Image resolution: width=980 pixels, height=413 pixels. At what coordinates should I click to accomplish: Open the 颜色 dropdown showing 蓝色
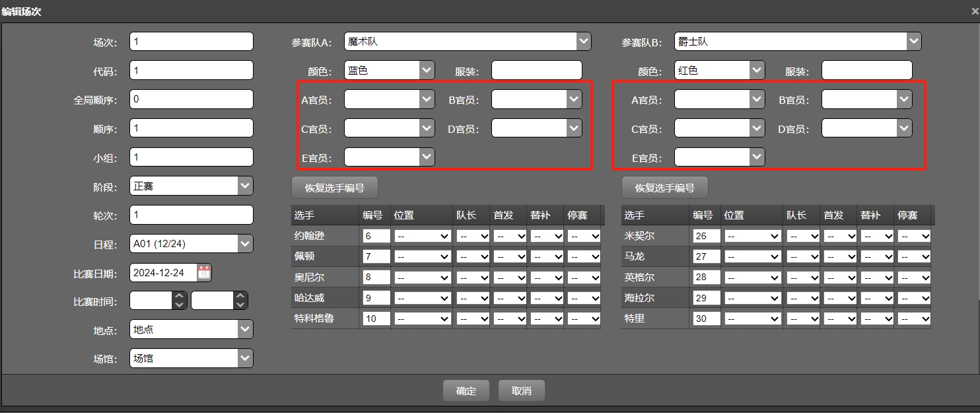click(x=427, y=70)
